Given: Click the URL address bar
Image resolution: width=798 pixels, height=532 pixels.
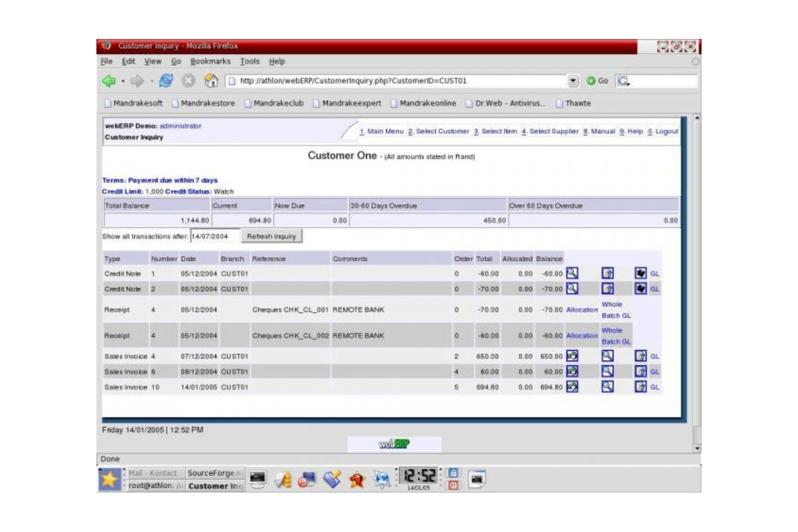Looking at the screenshot, I should (396, 81).
